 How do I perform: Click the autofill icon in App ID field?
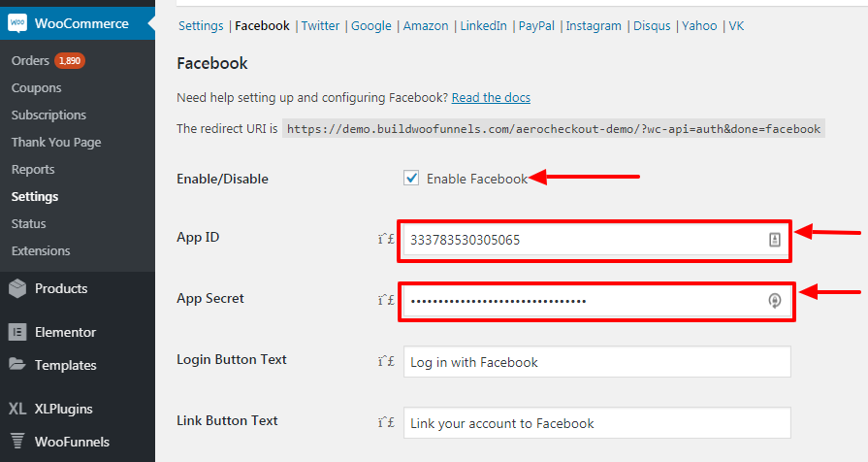pyautogui.click(x=775, y=240)
